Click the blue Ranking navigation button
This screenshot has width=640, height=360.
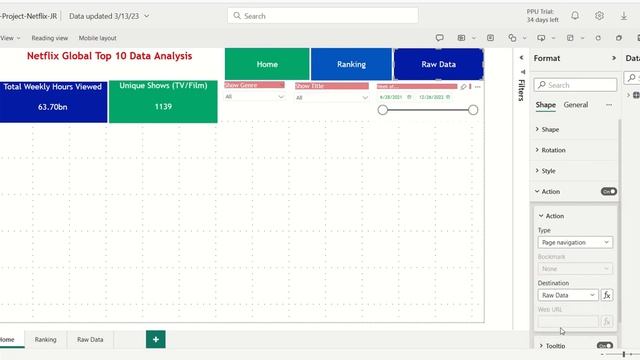tap(351, 64)
